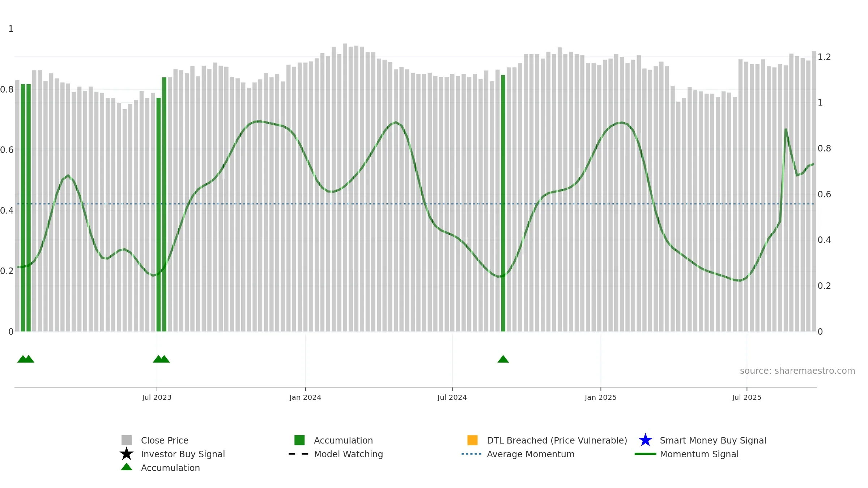Click the Jan 2025 axis label

click(x=601, y=398)
